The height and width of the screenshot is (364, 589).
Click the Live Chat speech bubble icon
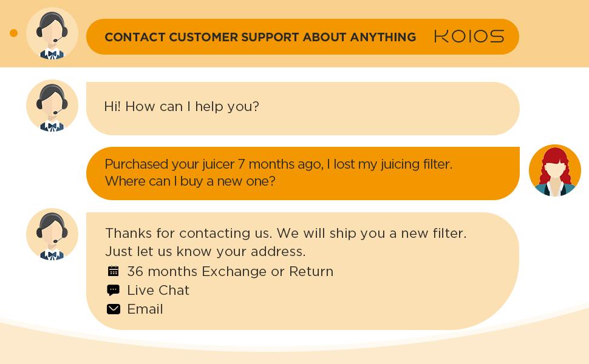tap(114, 290)
